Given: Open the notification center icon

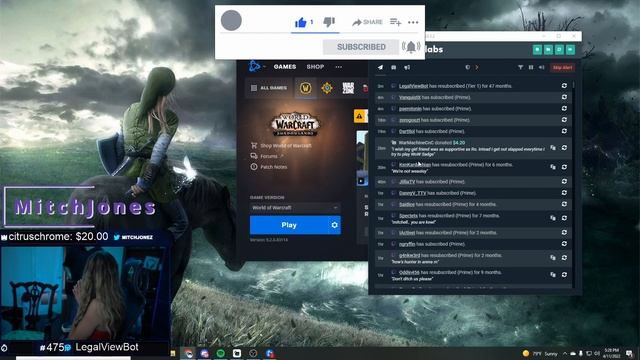Looking at the screenshot, I should 629,353.
